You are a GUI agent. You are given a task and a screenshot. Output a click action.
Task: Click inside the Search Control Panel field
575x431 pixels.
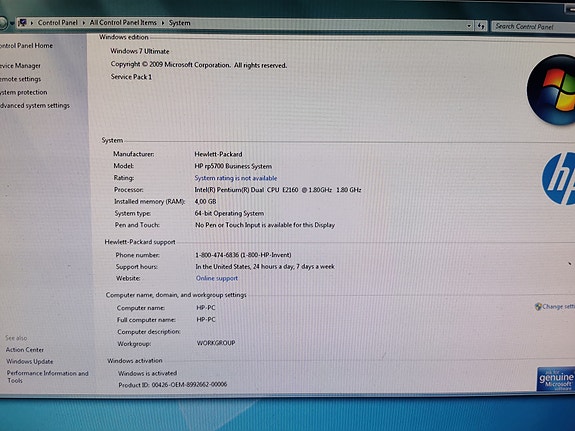[533, 26]
